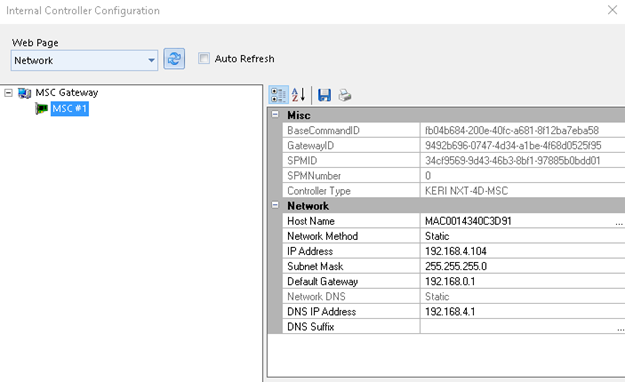Click the Default Gateway value 192.168.0.1
625x382 pixels.
pyautogui.click(x=450, y=282)
